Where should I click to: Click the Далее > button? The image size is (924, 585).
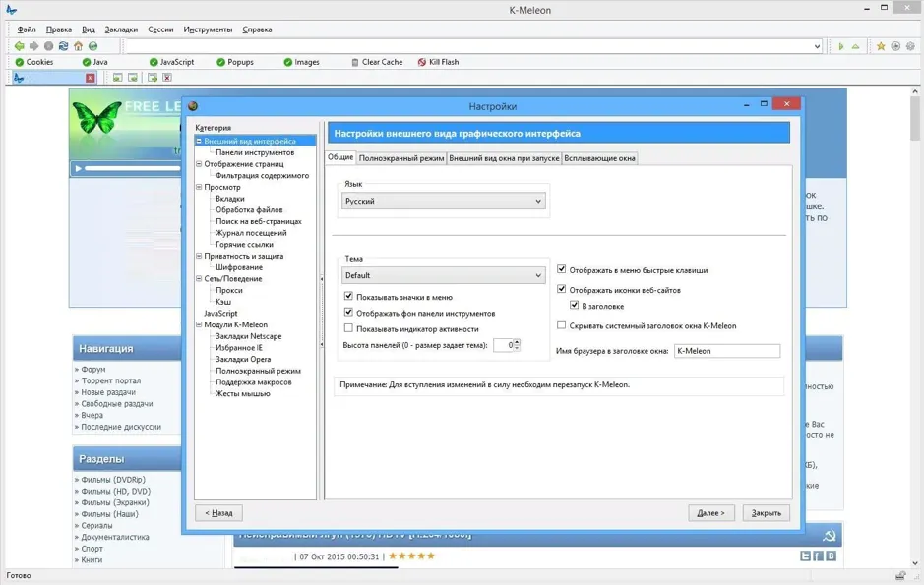pyautogui.click(x=710, y=512)
